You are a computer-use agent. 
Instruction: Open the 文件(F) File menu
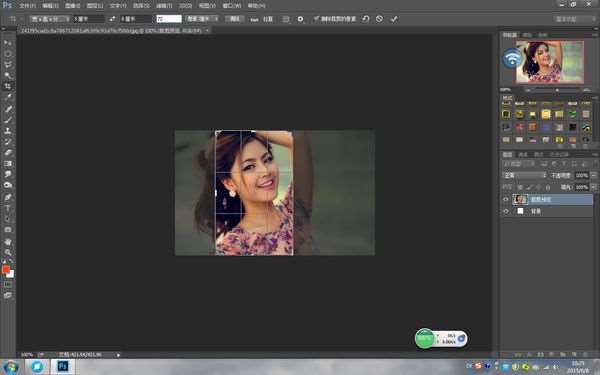[x=28, y=6]
